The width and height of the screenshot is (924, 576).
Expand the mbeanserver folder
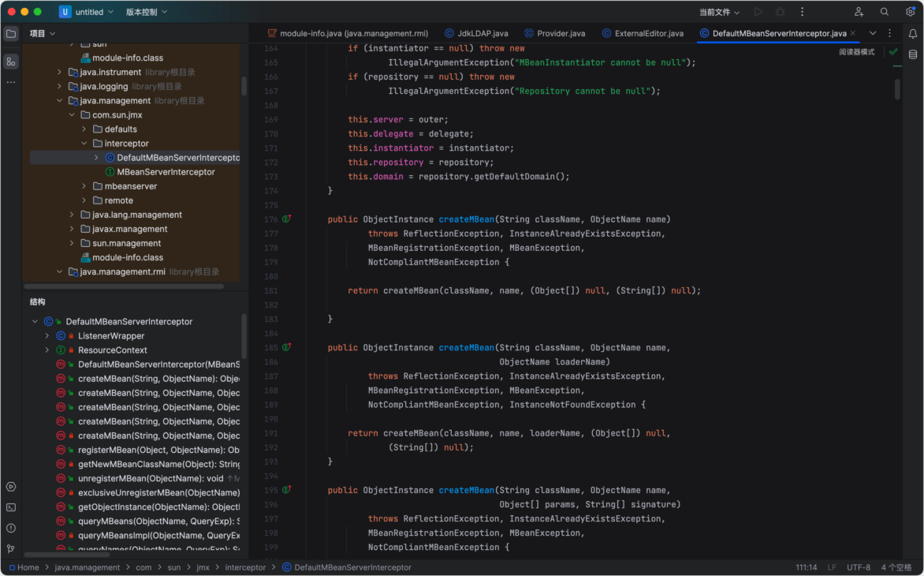coord(84,186)
